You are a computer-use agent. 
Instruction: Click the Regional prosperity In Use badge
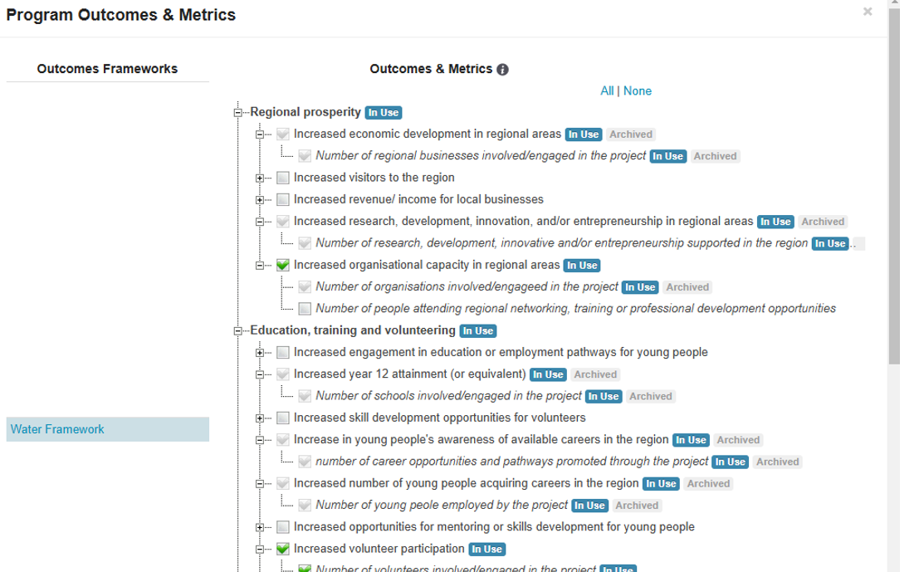pos(384,113)
